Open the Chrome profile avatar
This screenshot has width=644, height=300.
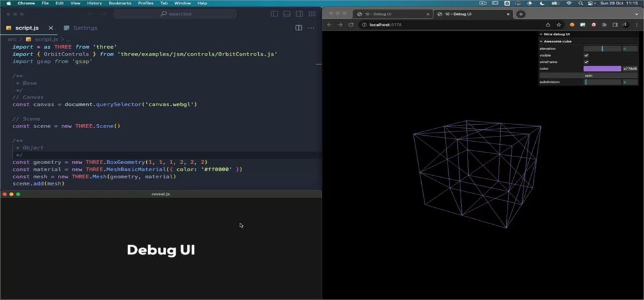(625, 24)
